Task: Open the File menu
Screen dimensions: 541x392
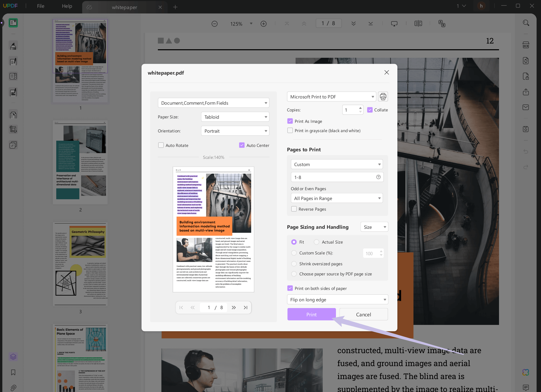Action: point(41,6)
